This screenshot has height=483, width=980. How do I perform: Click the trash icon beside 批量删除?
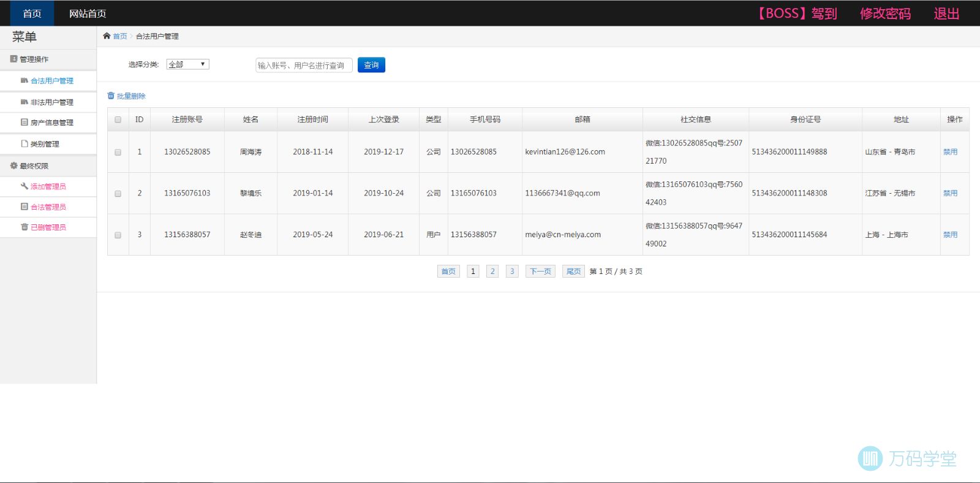(x=111, y=96)
